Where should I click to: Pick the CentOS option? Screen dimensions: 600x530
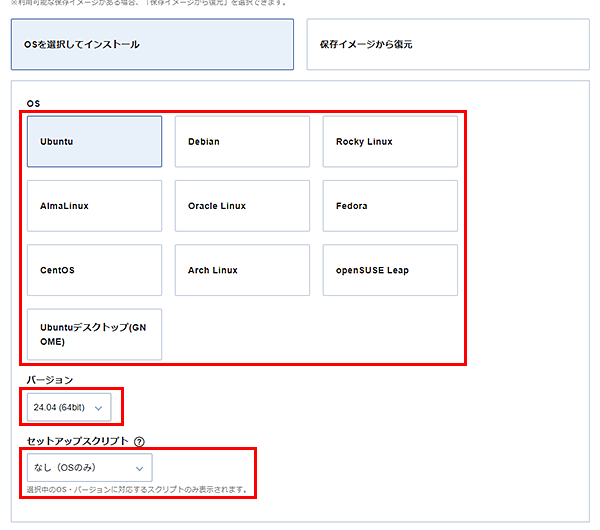click(x=95, y=270)
